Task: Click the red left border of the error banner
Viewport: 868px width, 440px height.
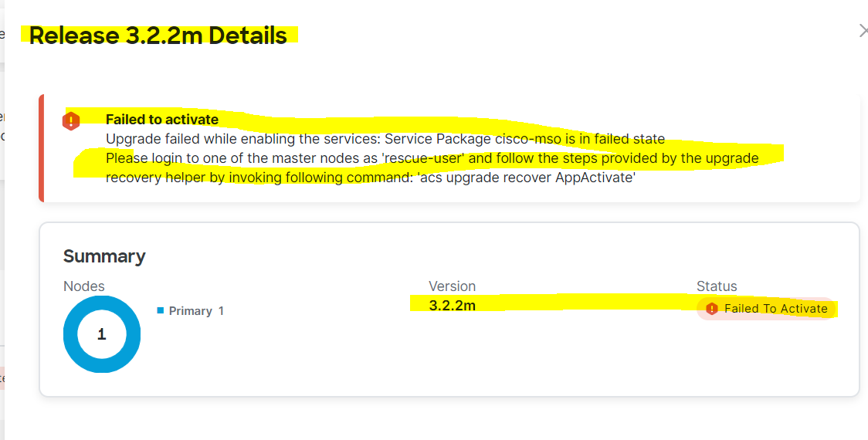Action: pos(42,148)
